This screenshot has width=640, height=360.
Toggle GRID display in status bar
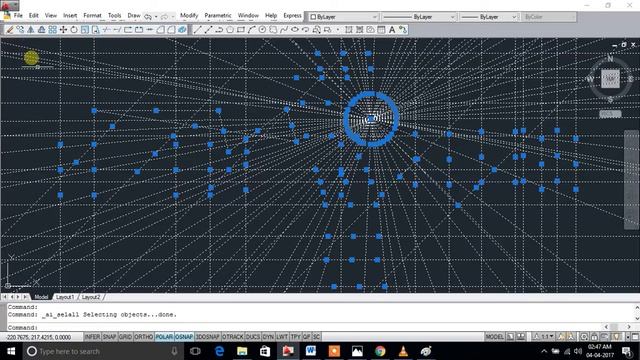[125, 337]
